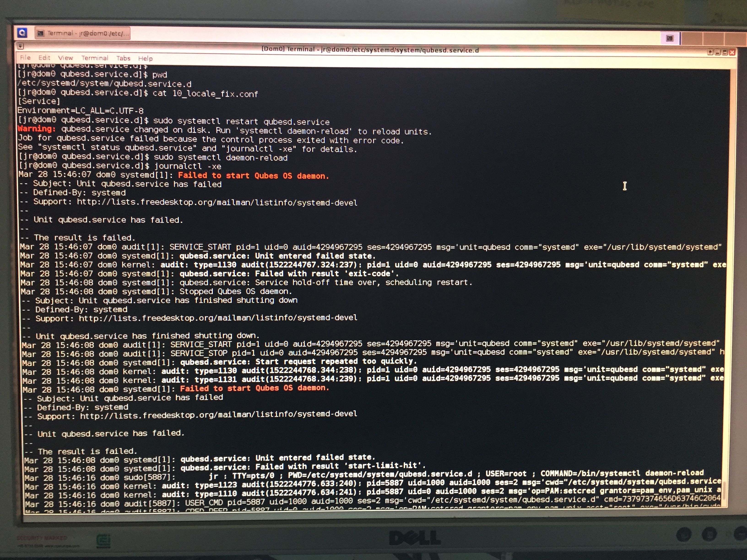Close the Dom0 Terminal window

(732, 52)
